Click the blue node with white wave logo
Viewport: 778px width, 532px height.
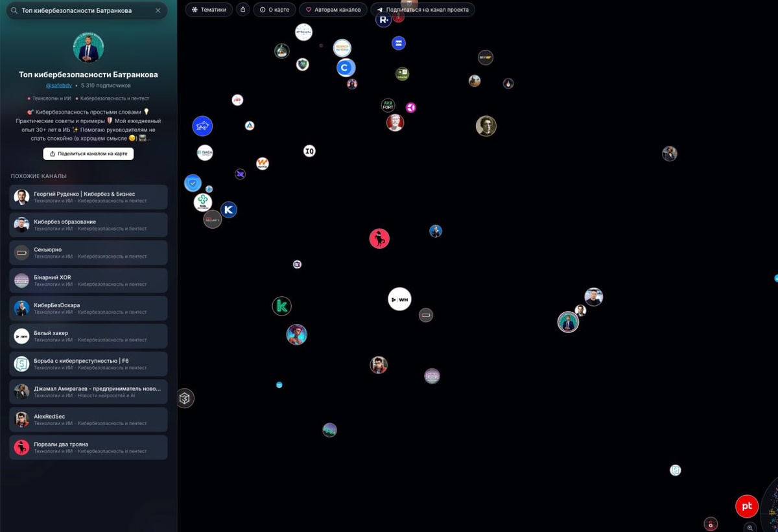[x=398, y=43]
